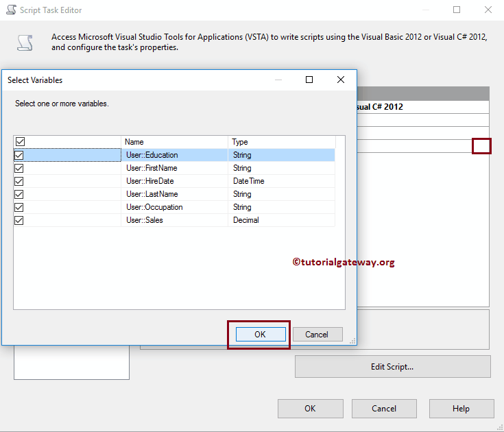The height and width of the screenshot is (432, 504).
Task: Uncheck the User::Sales variable checkbox
Action: coord(19,221)
